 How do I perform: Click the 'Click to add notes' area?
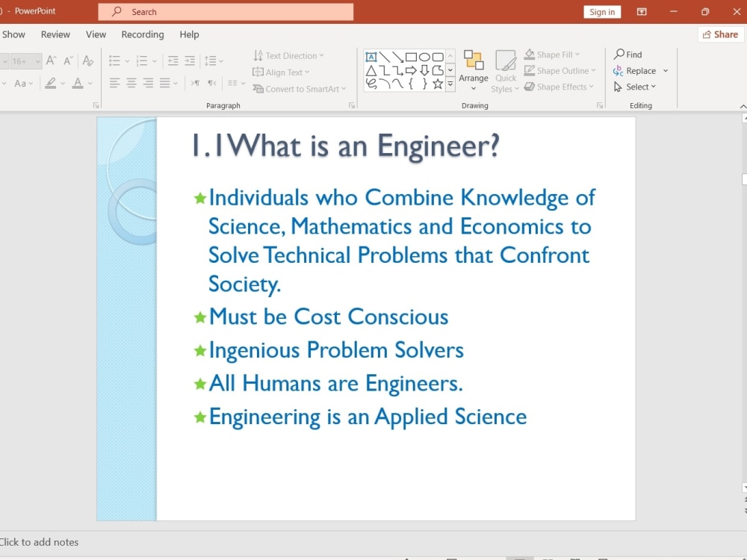[x=39, y=542]
